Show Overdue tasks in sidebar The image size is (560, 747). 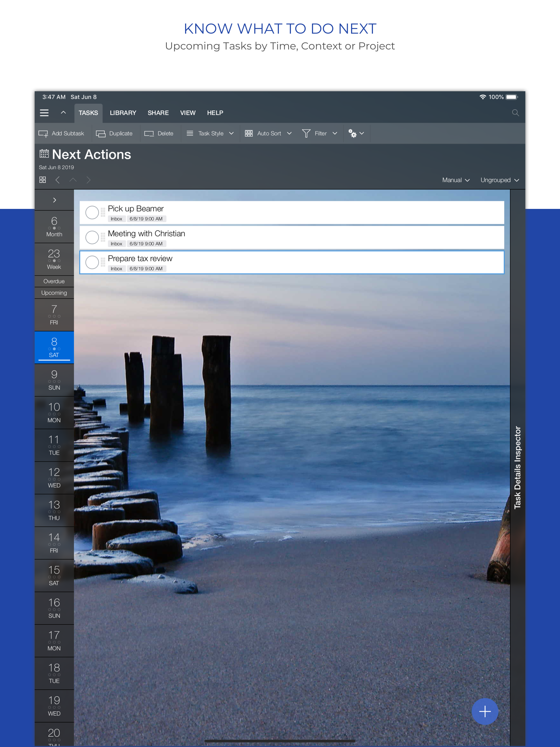pyautogui.click(x=54, y=281)
